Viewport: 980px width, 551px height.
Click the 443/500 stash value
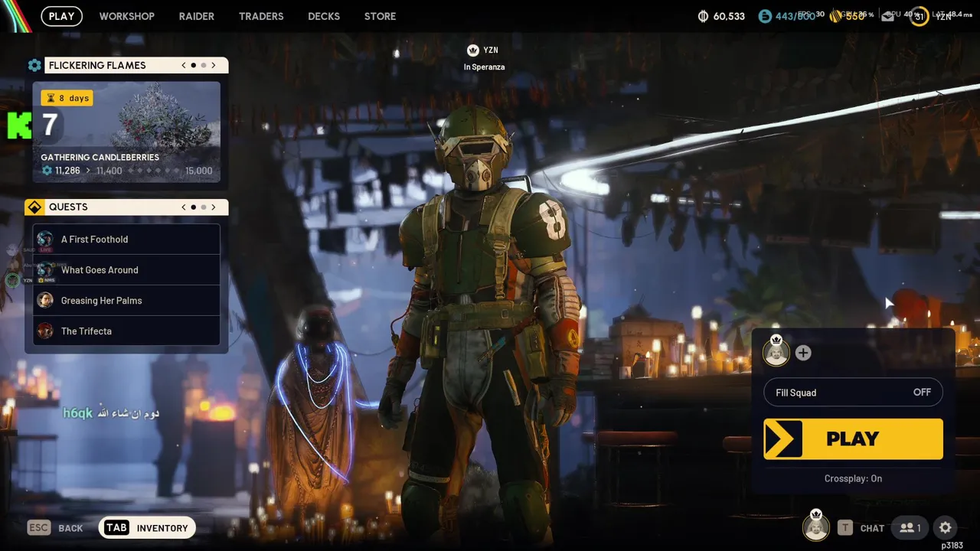pyautogui.click(x=795, y=16)
